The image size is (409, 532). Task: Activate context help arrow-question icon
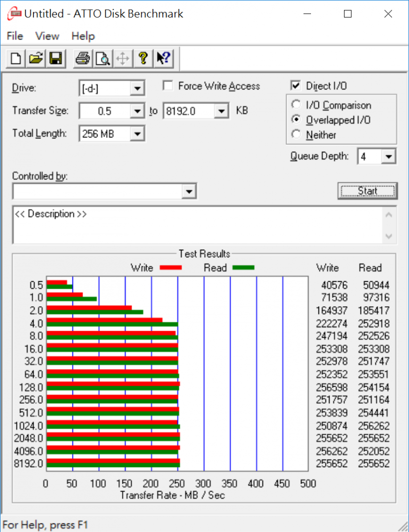tap(163, 59)
